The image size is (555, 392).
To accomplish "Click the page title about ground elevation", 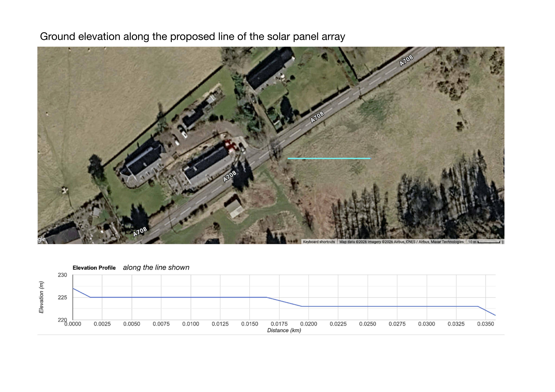I will (192, 36).
